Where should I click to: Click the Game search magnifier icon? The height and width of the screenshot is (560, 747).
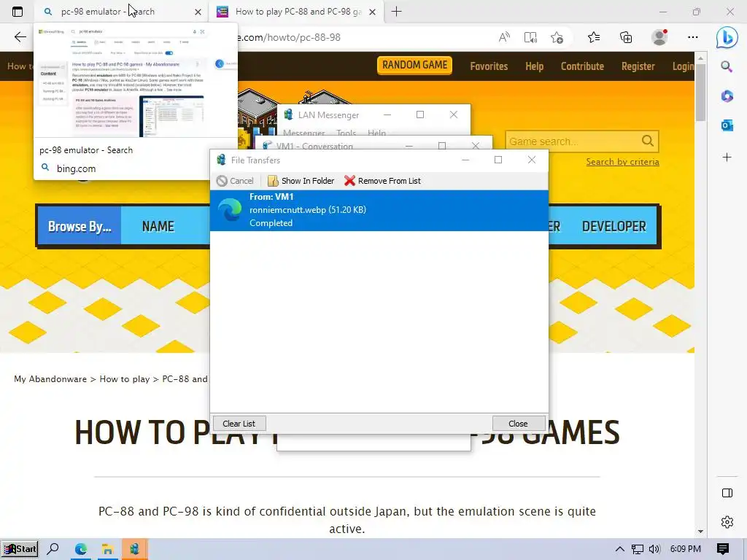coord(648,141)
